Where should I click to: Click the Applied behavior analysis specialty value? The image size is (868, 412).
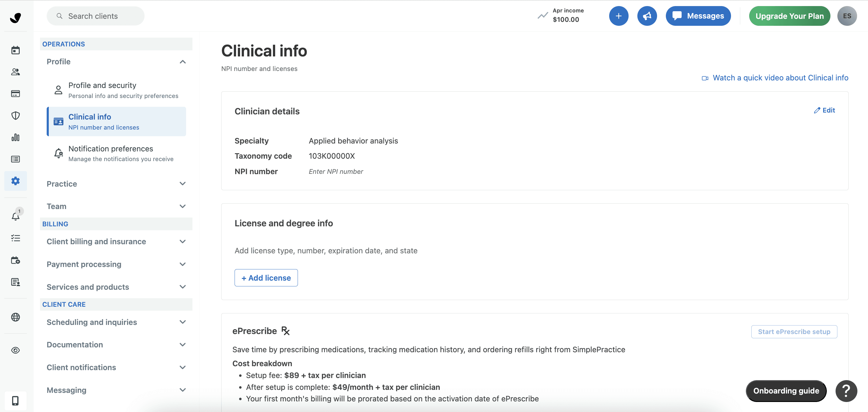point(353,141)
